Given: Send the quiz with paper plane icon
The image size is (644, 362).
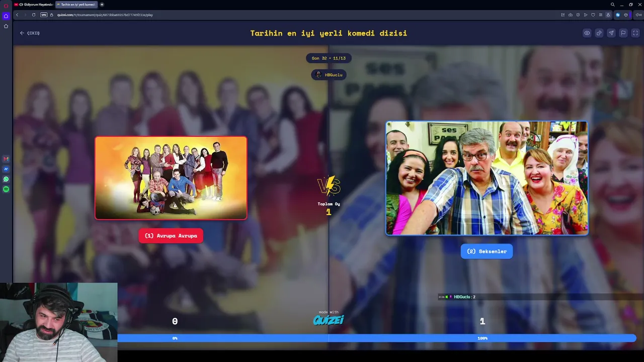Looking at the screenshot, I should [x=611, y=33].
